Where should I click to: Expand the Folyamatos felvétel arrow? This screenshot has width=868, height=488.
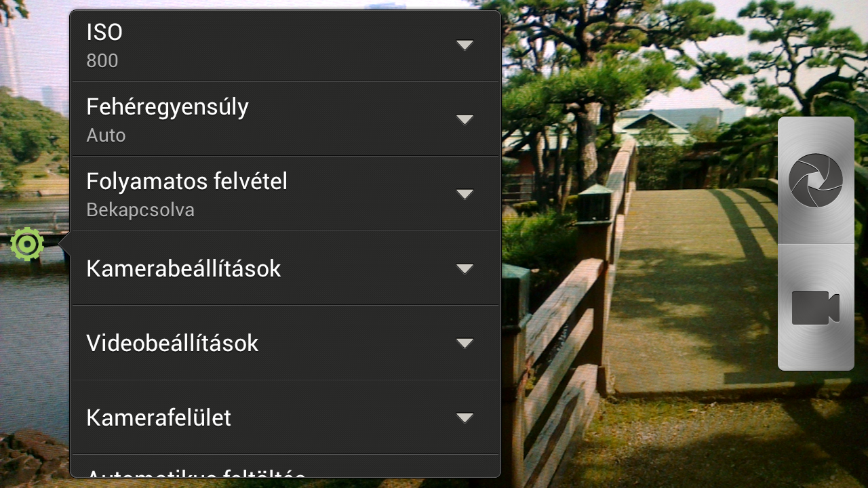point(465,194)
